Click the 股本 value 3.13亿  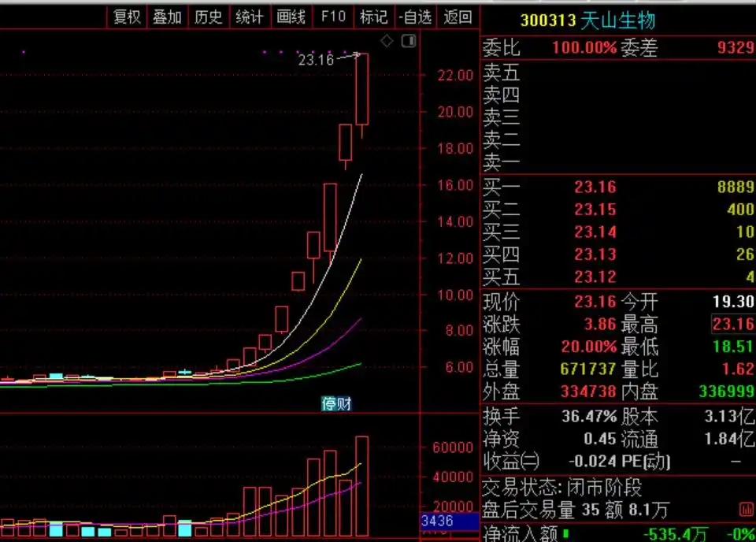click(729, 416)
